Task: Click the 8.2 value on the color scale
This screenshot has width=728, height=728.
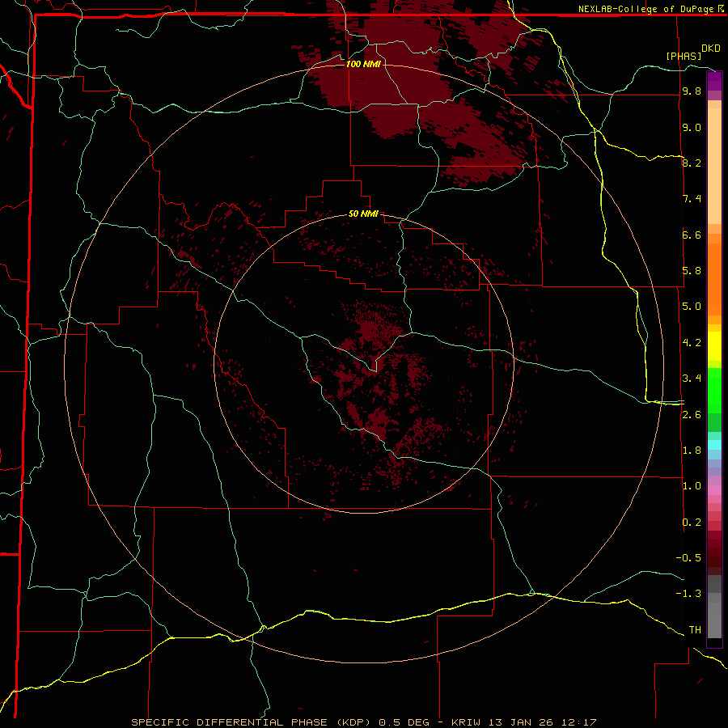Action: pos(692,163)
